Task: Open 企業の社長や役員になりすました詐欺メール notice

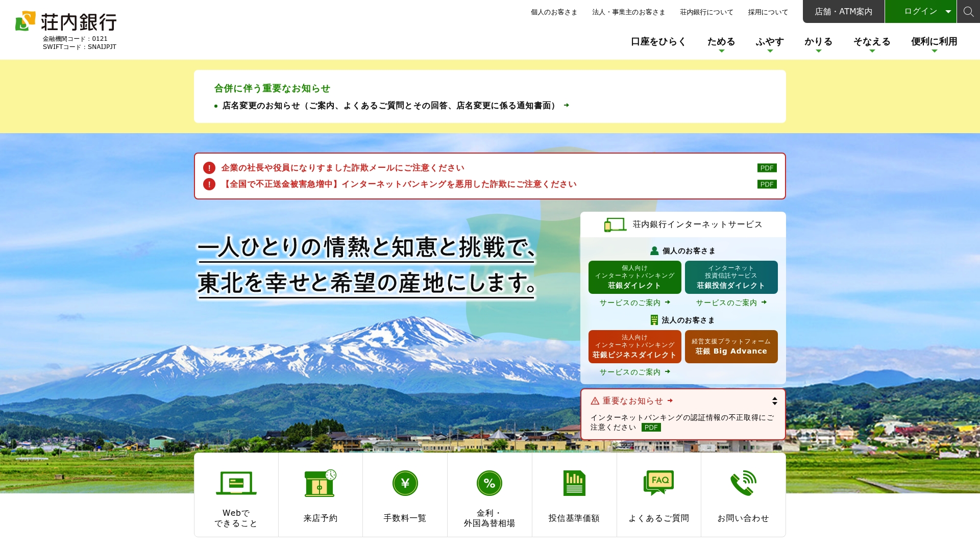Action: click(342, 168)
